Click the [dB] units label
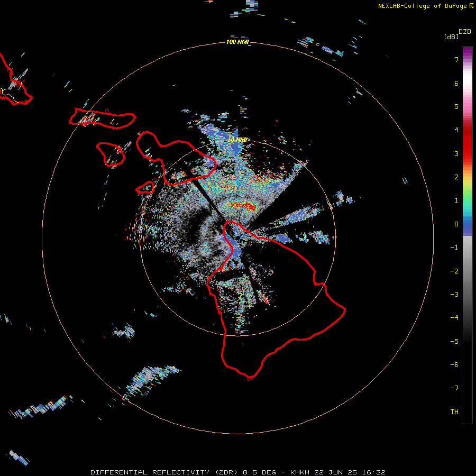Viewport: 476px width, 476px height. point(452,36)
